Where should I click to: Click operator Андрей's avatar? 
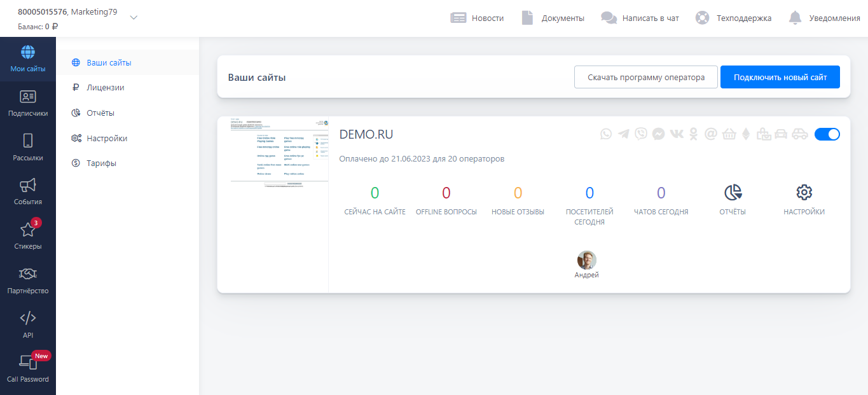pyautogui.click(x=586, y=260)
